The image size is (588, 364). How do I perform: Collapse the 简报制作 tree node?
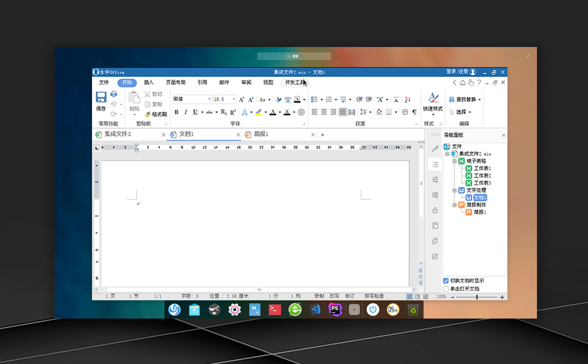click(454, 205)
